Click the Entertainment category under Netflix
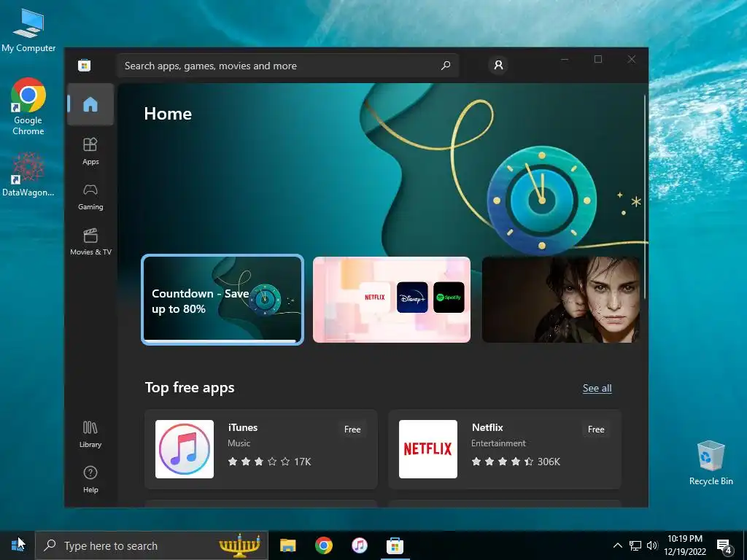Screen dimensions: 747x560 tap(498, 443)
